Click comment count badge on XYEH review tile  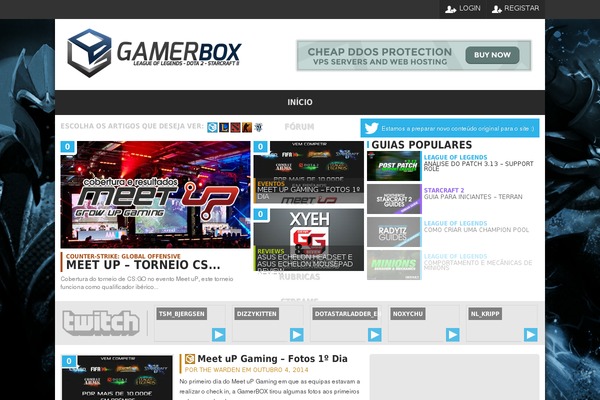point(261,214)
